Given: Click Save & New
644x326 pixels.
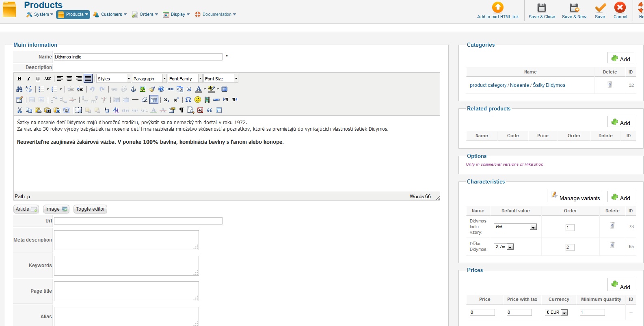Looking at the screenshot, I should (x=574, y=11).
